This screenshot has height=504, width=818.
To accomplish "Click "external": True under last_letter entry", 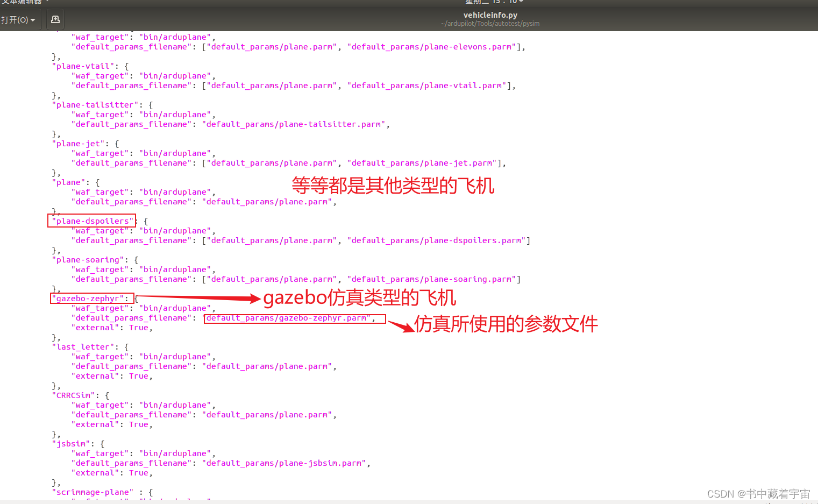I will tap(112, 376).
